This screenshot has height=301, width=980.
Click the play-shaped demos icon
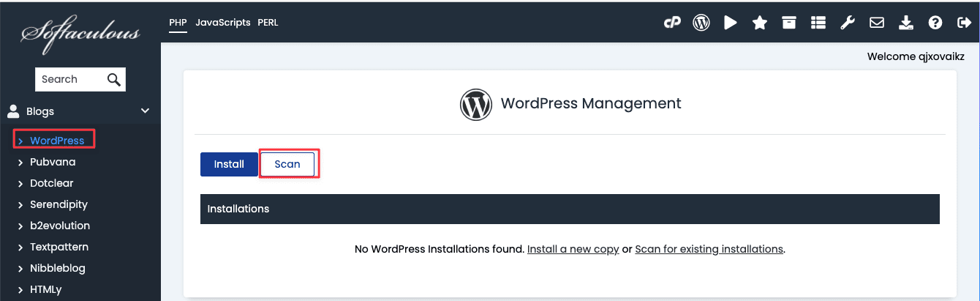click(731, 23)
